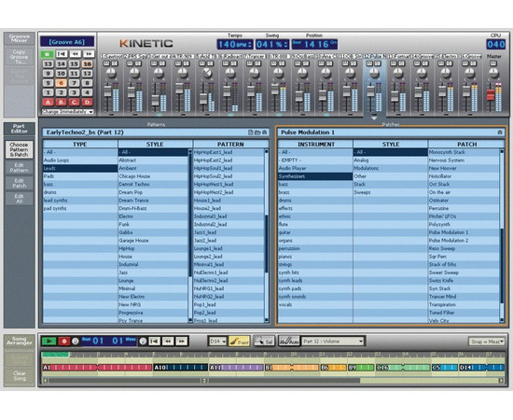Open the Groove Mixer panel tab
The image size is (513, 420).
coord(20,38)
